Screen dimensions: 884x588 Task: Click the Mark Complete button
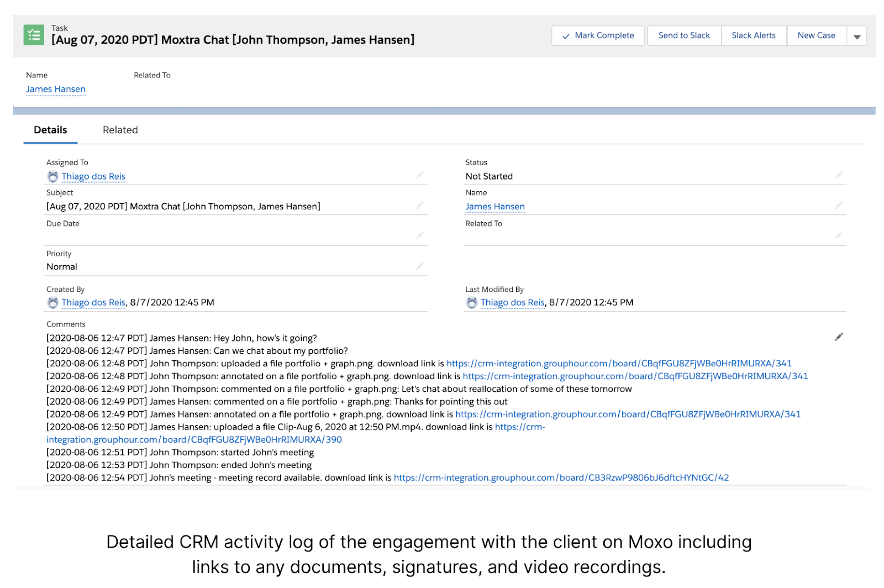598,35
